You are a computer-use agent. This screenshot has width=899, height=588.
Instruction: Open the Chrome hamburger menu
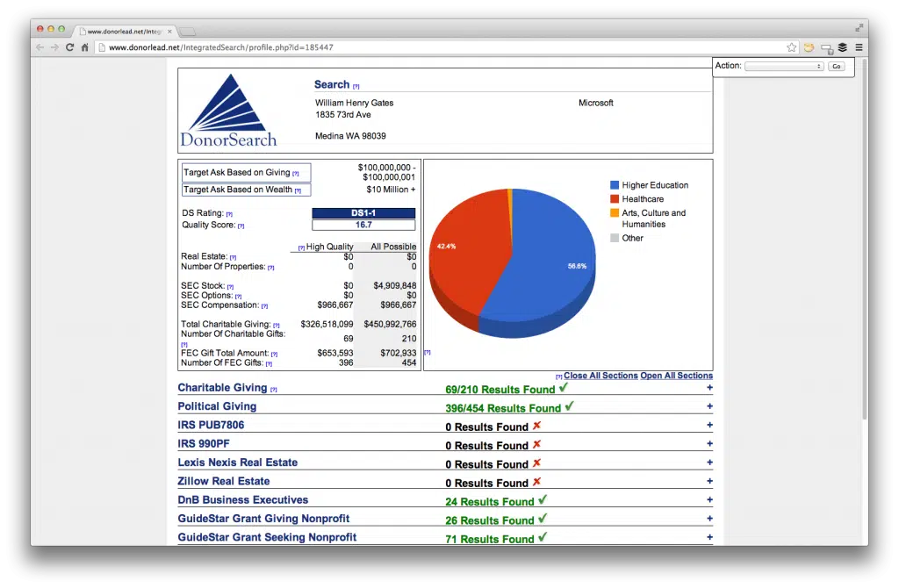tap(859, 47)
